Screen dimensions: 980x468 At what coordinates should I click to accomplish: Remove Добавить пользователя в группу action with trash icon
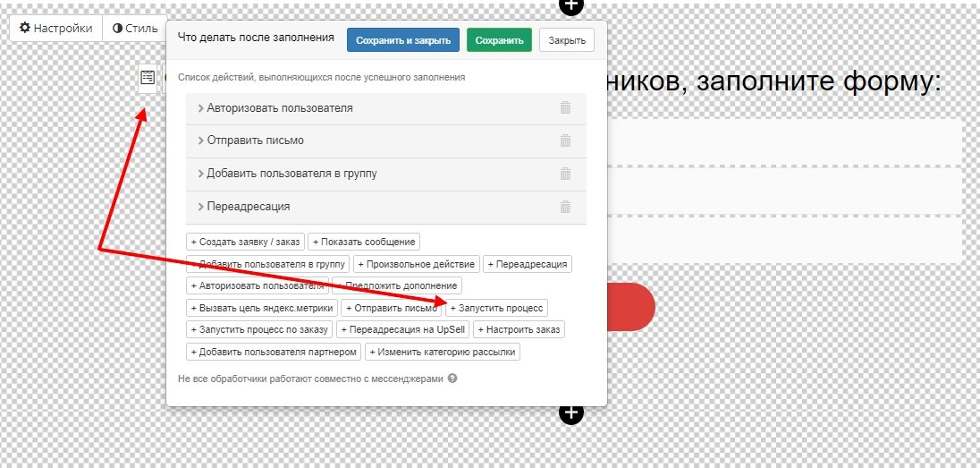click(565, 174)
